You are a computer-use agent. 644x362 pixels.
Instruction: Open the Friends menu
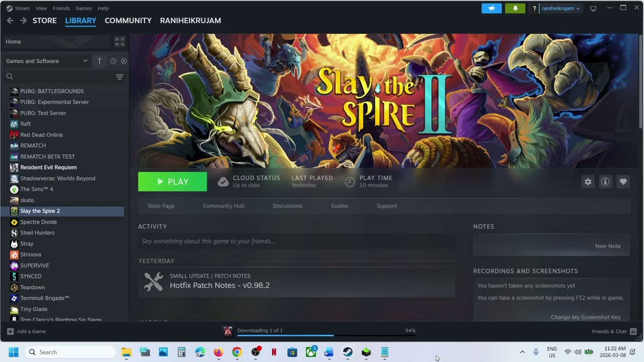click(61, 9)
